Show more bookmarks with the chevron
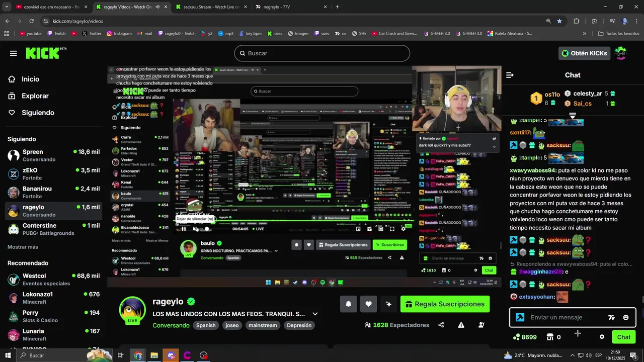 [x=584, y=34]
